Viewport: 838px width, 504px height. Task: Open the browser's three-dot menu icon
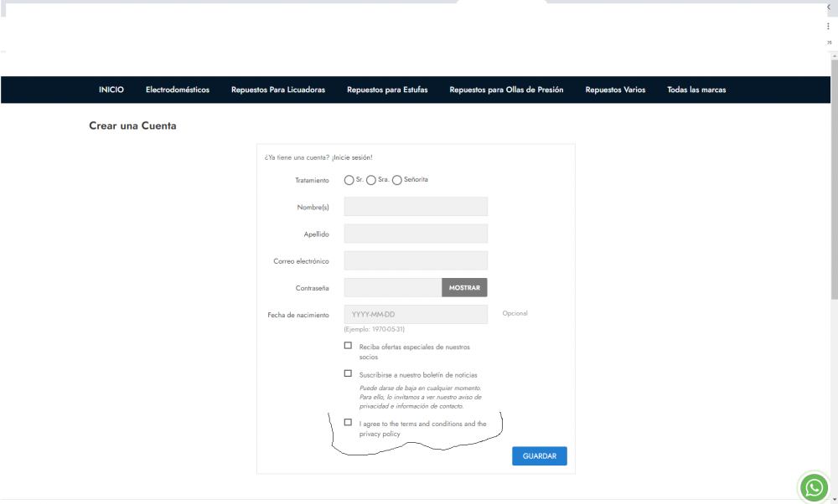tap(828, 26)
